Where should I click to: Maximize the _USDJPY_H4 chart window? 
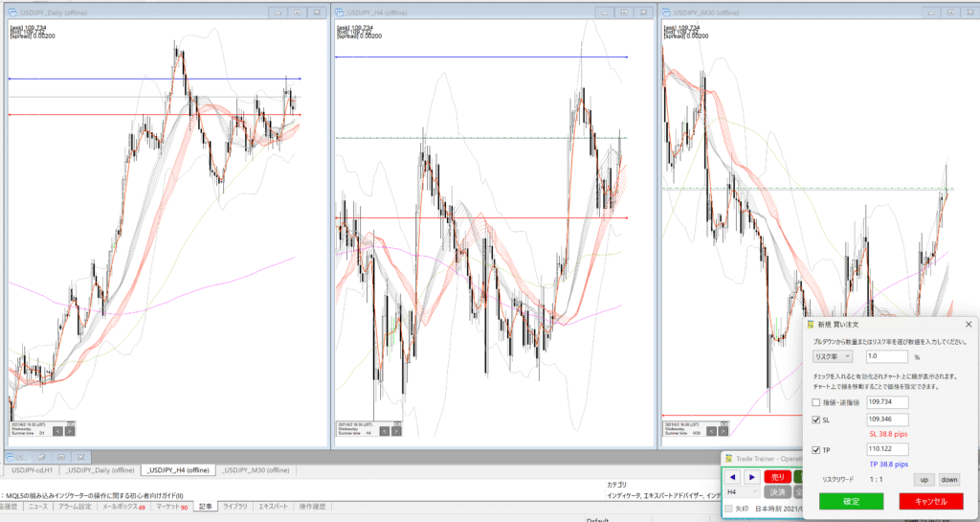pos(624,12)
